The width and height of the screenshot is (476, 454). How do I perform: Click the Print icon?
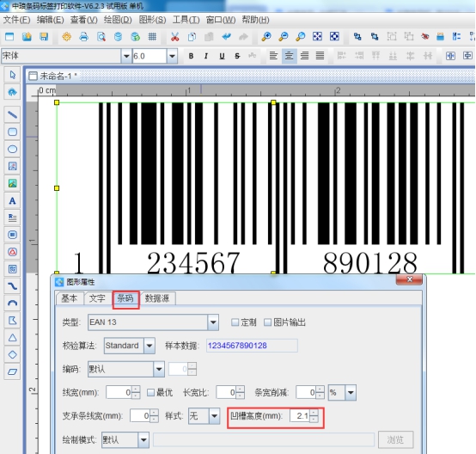point(84,37)
